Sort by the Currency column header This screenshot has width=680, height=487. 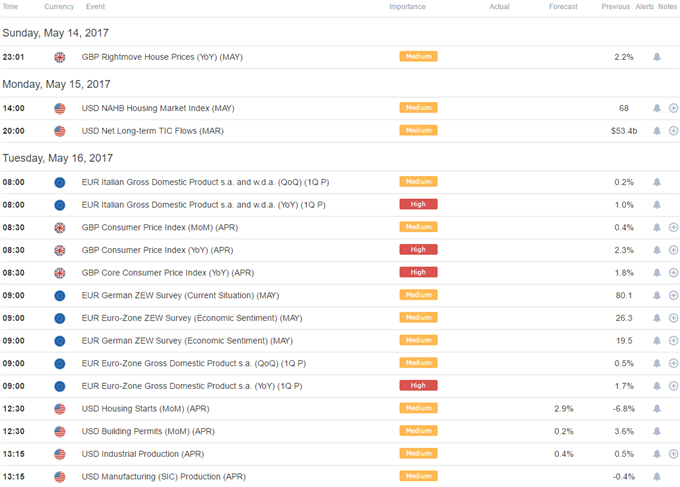pyautogui.click(x=59, y=7)
